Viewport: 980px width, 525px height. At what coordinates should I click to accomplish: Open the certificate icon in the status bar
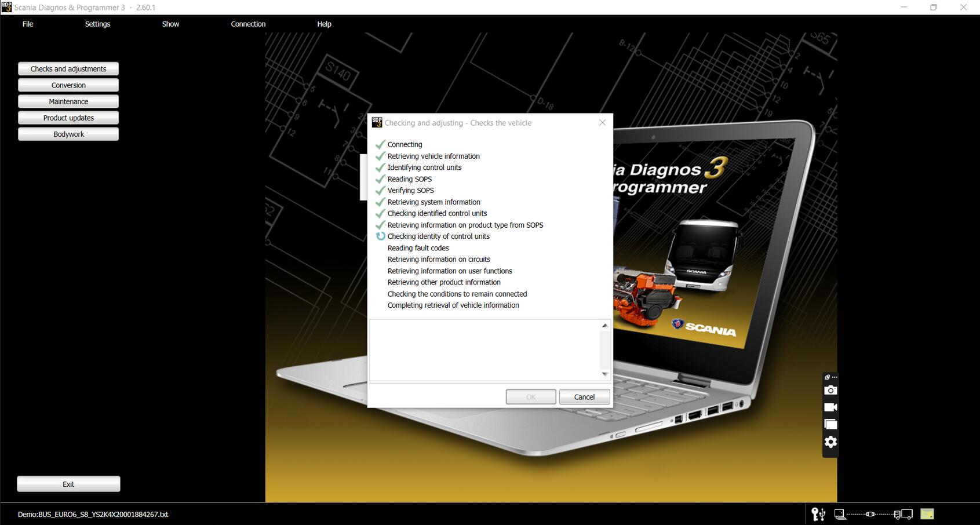coord(927,513)
